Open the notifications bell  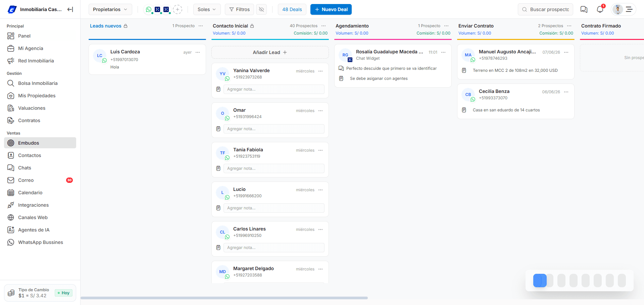600,9
